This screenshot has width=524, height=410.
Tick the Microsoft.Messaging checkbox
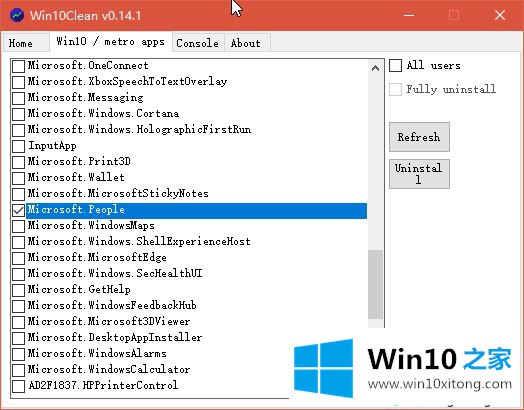click(18, 98)
